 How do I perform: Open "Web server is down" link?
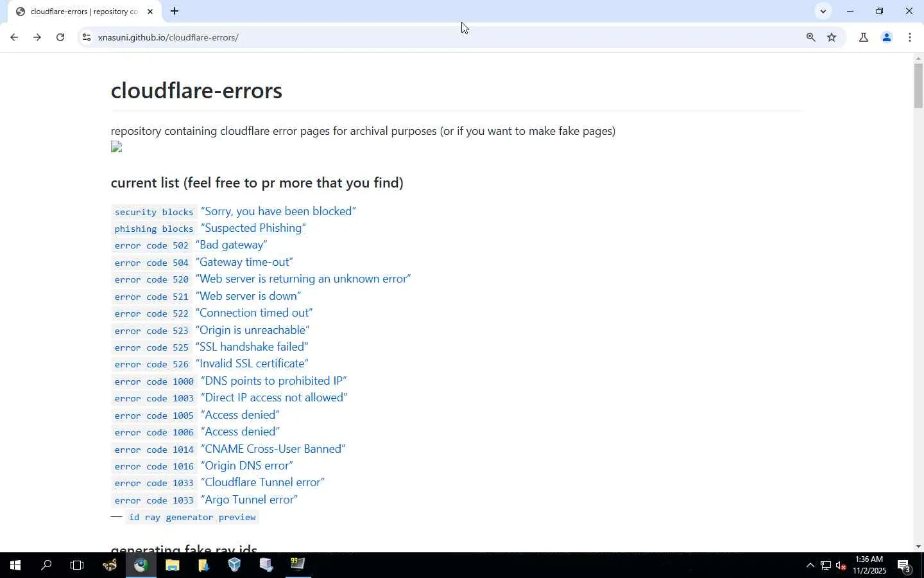pyautogui.click(x=248, y=296)
